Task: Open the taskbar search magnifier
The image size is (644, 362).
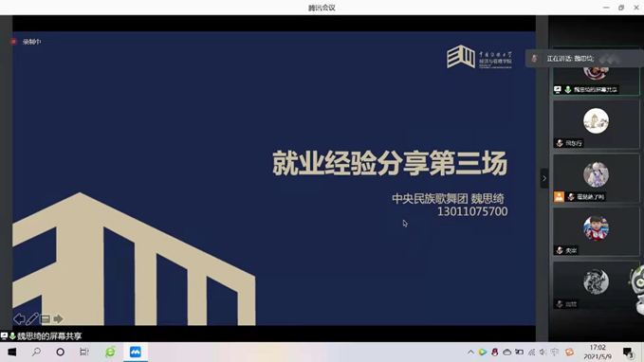Action: pyautogui.click(x=37, y=352)
